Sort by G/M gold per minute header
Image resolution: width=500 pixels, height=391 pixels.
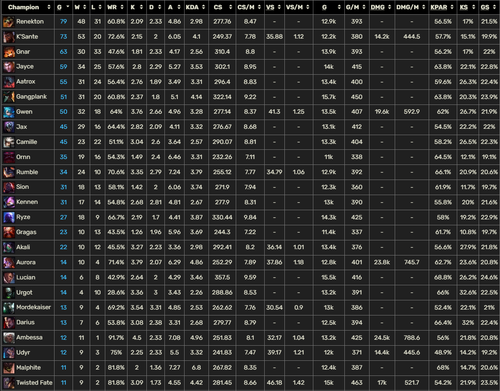(x=356, y=7)
